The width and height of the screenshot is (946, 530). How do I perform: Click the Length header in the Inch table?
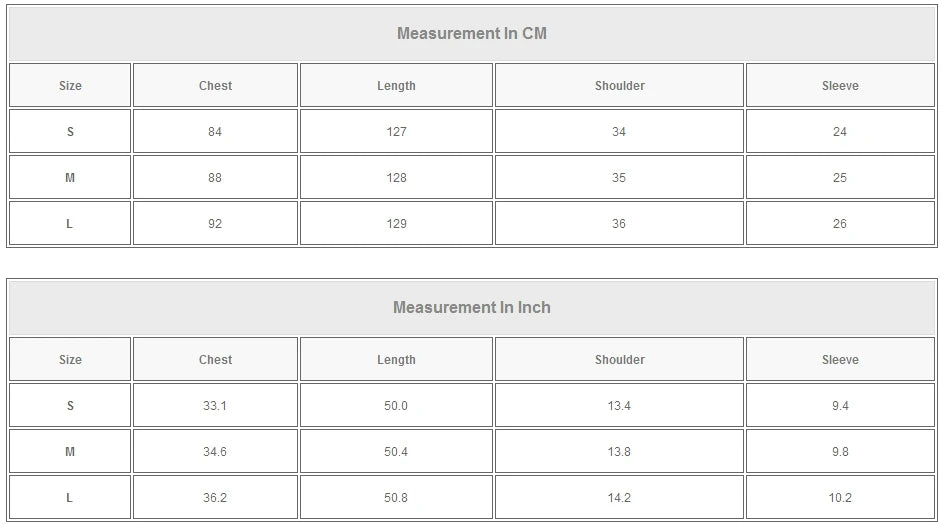point(396,360)
